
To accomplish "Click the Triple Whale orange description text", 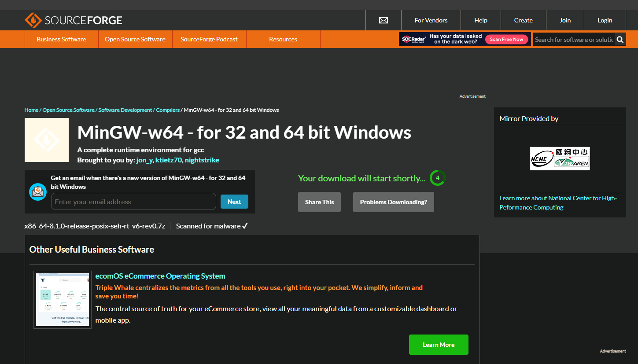I will (259, 292).
